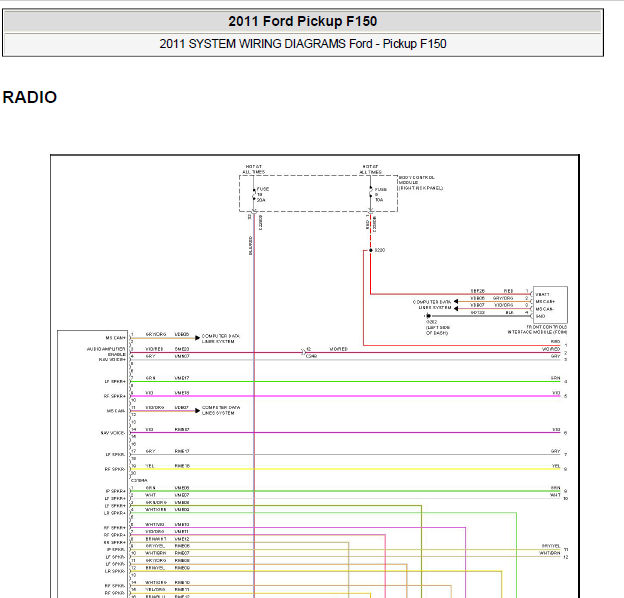Click 'COMPUTER DATA LINES SYSTEM' label beside the FCIM
This screenshot has height=598, width=624.
pyautogui.click(x=432, y=305)
